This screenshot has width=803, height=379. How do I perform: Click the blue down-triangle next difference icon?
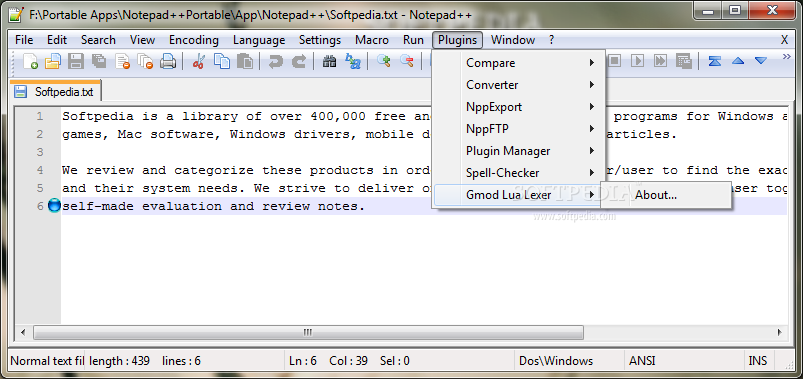[760, 61]
